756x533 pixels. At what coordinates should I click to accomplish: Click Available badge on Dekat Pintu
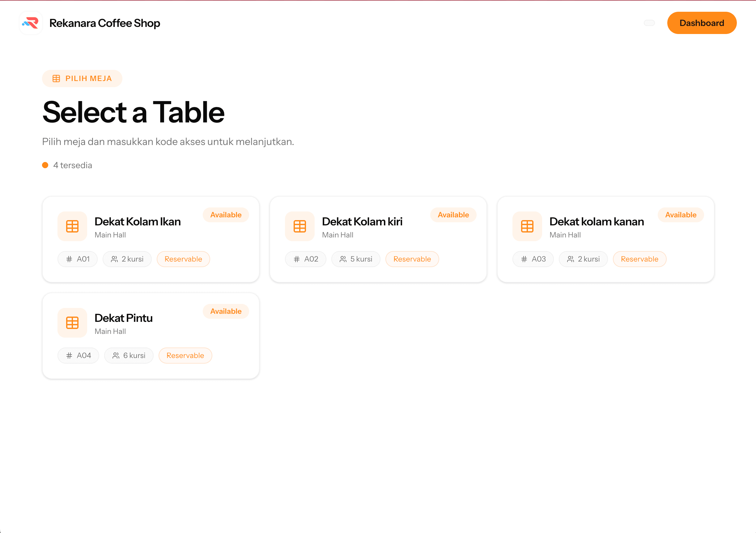click(x=226, y=311)
